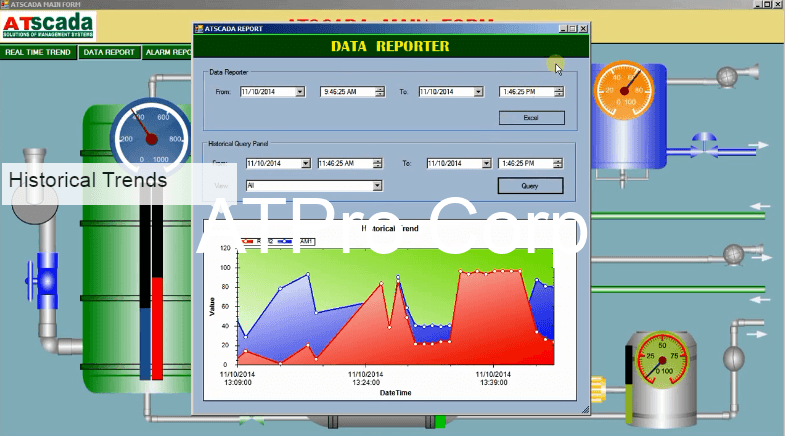
Task: Maximize the ATSCADA REPORT window
Action: coord(573,29)
